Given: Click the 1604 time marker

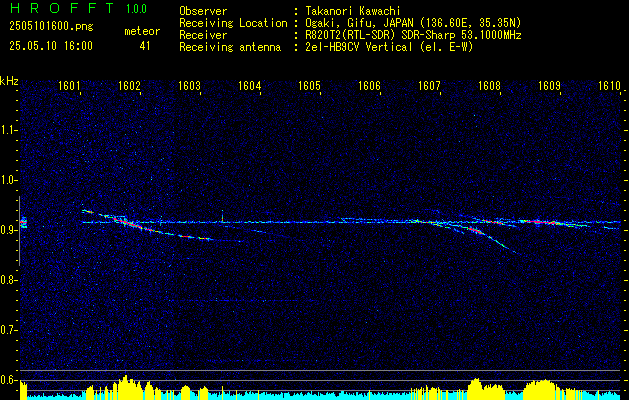Looking at the screenshot, I should [x=250, y=85].
